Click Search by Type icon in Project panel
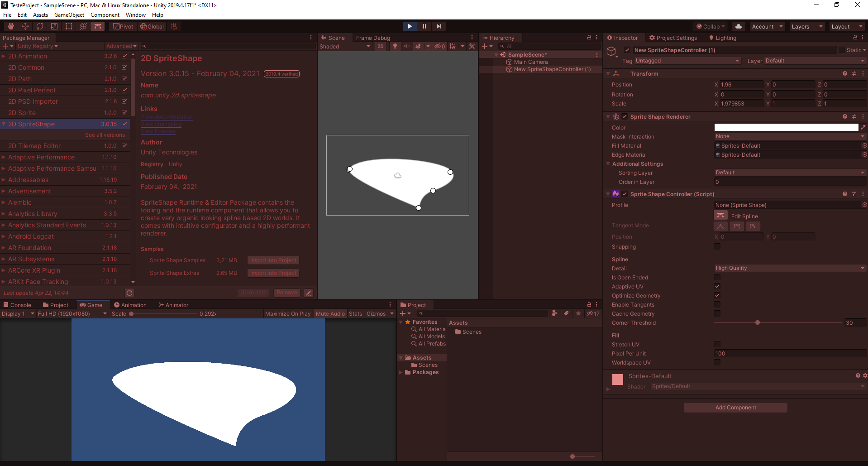868x466 pixels. coord(555,313)
